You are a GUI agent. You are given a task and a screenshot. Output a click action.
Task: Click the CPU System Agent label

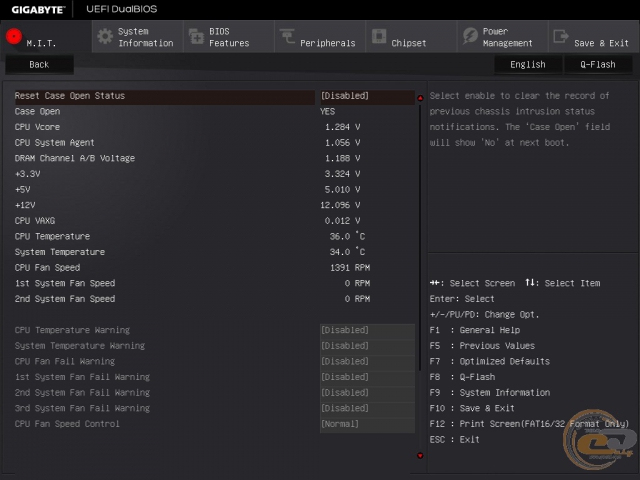[54, 142]
